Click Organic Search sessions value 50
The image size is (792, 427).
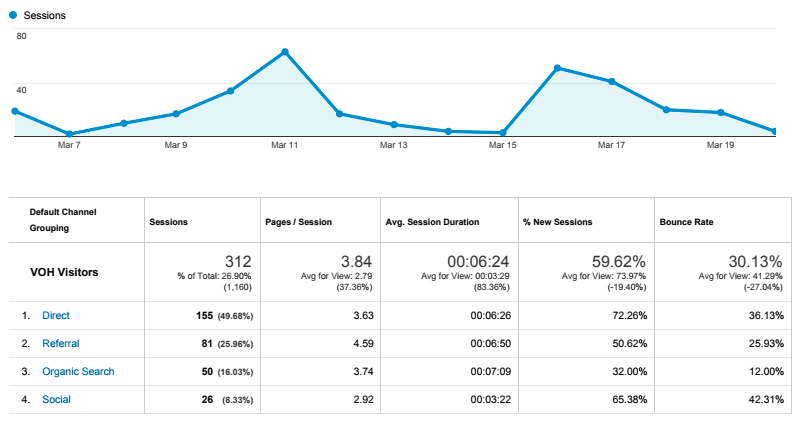(x=207, y=371)
